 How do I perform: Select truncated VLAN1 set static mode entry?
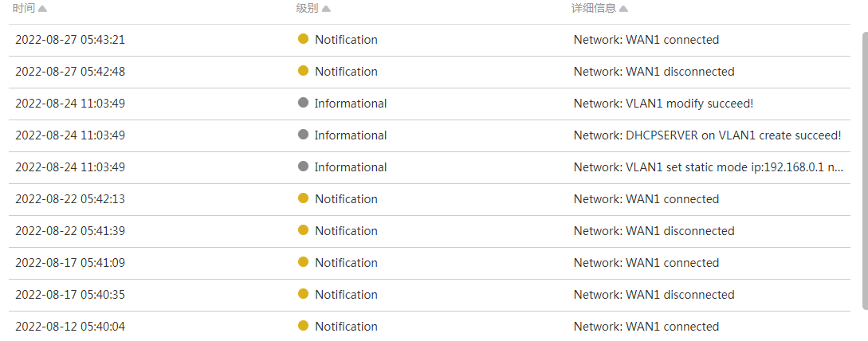click(709, 167)
